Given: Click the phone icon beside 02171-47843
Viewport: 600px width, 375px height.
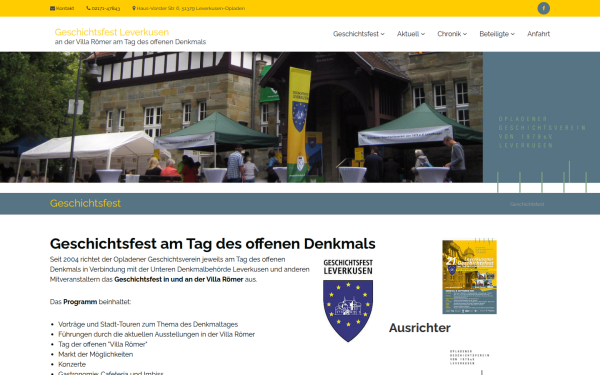Looking at the screenshot, I should point(88,8).
